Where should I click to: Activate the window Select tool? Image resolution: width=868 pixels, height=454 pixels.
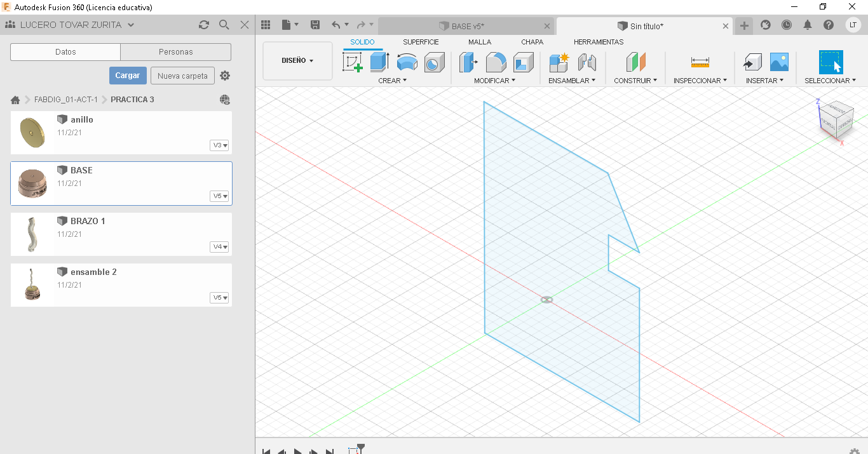click(831, 62)
